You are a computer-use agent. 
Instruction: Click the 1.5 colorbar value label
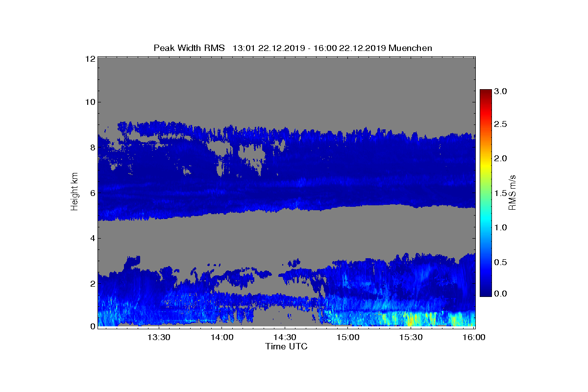(500, 194)
